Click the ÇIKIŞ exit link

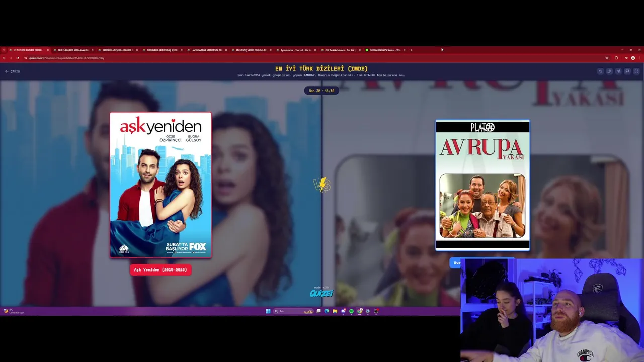tap(13, 71)
